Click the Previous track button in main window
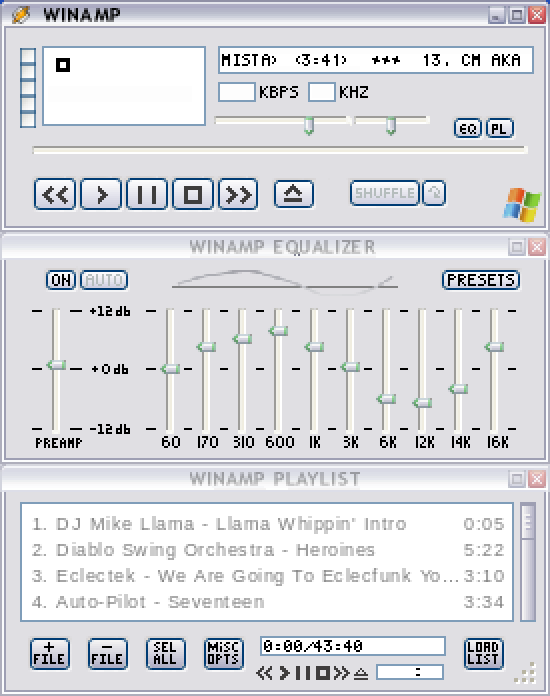Image resolution: width=550 pixels, height=696 pixels. click(x=55, y=194)
